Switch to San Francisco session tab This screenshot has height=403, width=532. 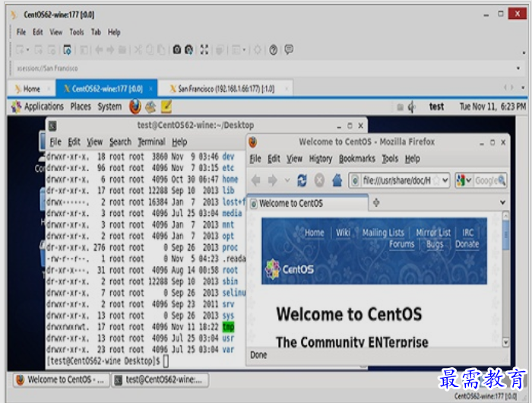click(x=226, y=89)
